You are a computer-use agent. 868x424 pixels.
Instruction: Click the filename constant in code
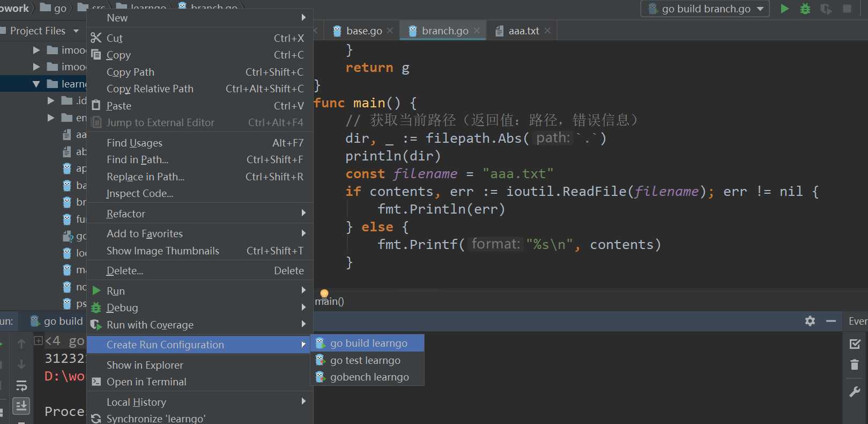coord(425,174)
